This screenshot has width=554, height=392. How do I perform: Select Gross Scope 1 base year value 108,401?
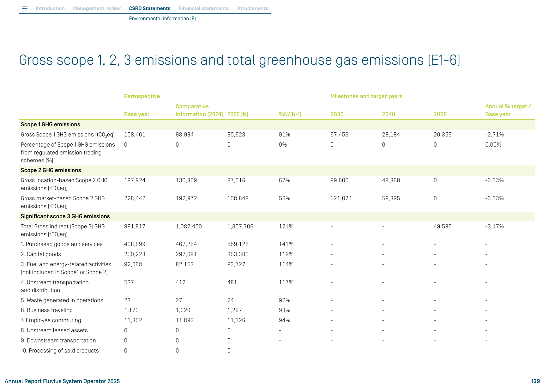[x=135, y=135]
